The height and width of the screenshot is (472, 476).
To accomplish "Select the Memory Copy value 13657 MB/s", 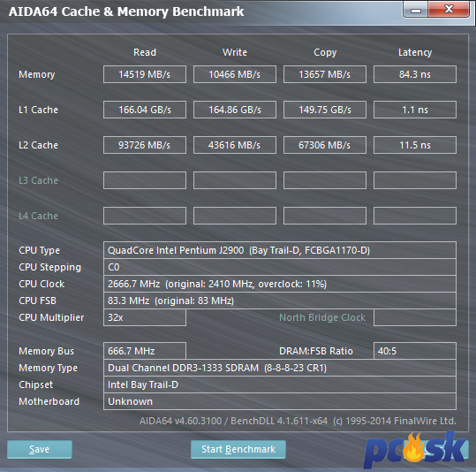I will point(325,74).
